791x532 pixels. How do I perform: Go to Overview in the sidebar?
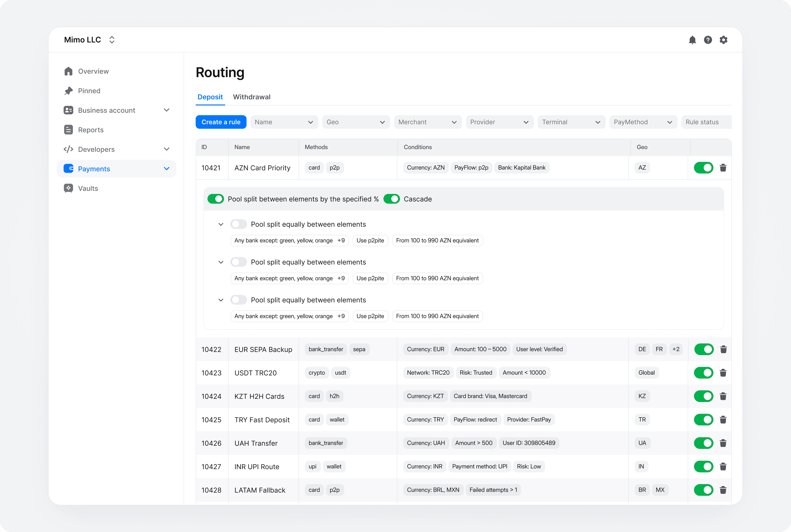[117, 71]
